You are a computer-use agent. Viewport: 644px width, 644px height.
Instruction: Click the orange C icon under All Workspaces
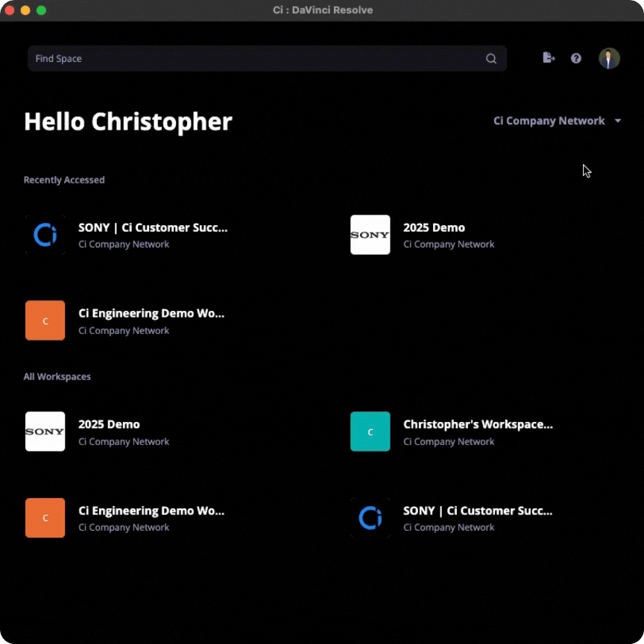pyautogui.click(x=45, y=517)
